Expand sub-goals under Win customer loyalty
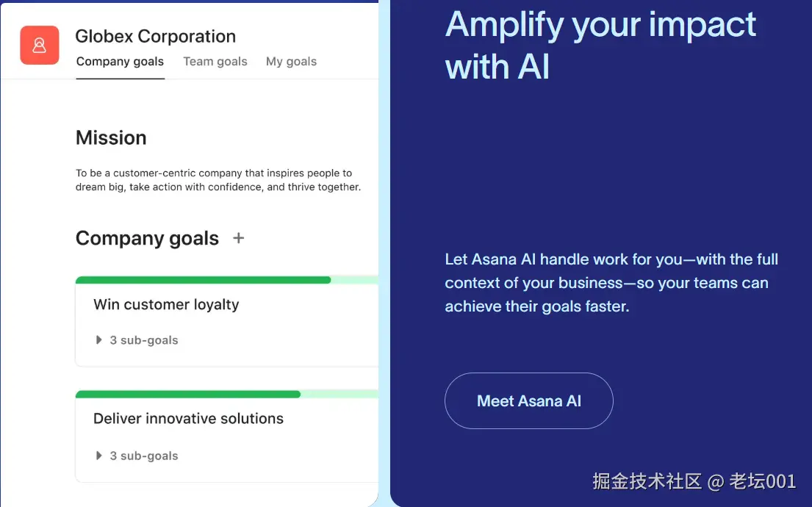 point(98,340)
